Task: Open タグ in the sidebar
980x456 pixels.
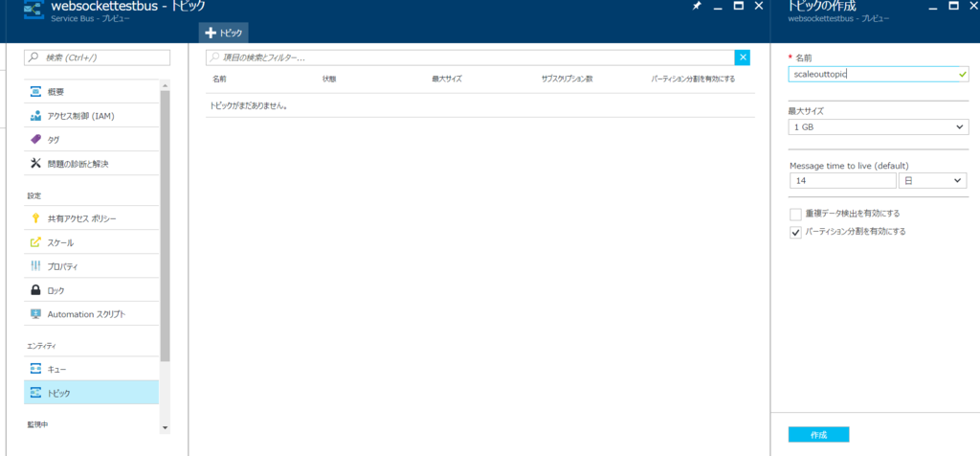Action: [91, 140]
